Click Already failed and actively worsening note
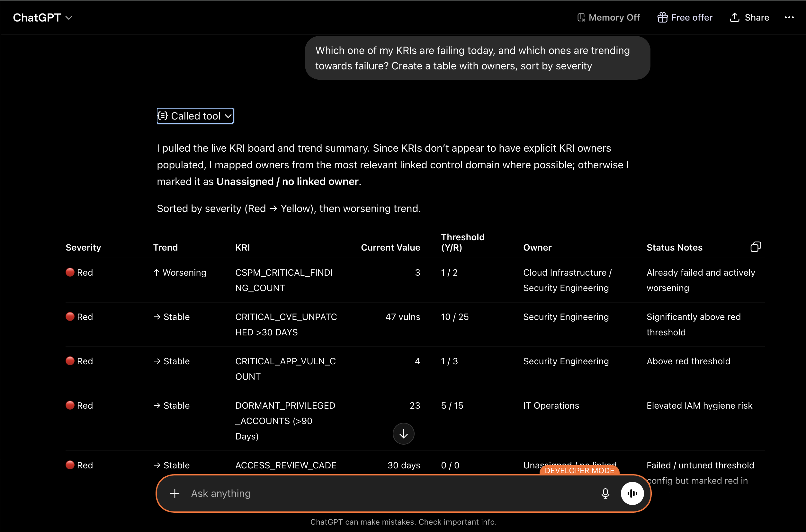Image resolution: width=806 pixels, height=532 pixels. pyautogui.click(x=701, y=280)
